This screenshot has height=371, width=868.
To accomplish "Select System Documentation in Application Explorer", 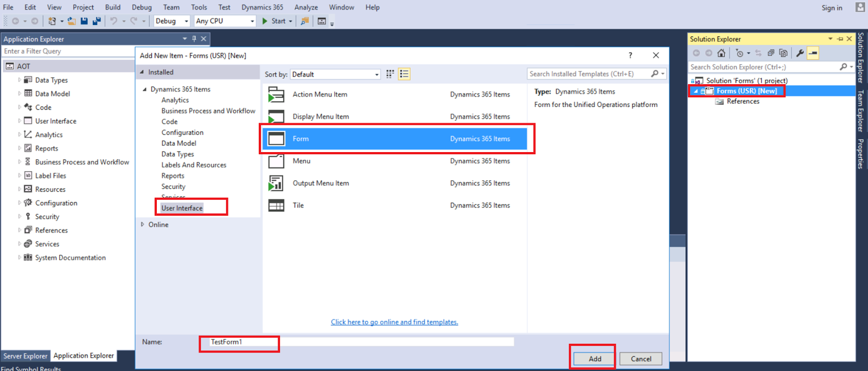I will [x=70, y=257].
